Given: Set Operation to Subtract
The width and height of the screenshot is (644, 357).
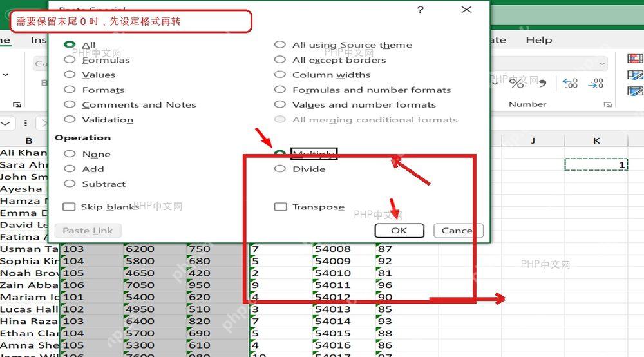Looking at the screenshot, I should coord(70,184).
